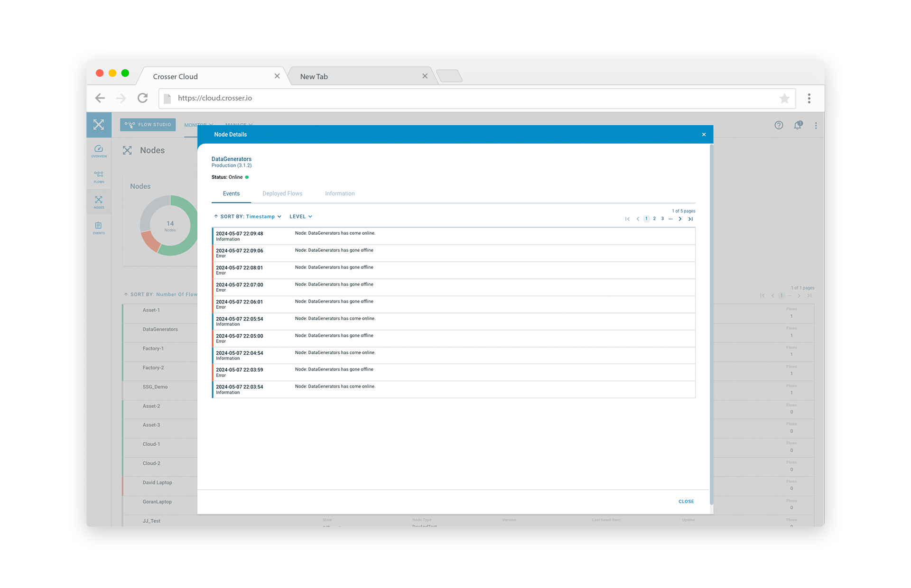
Task: Click the Flow Studio button
Action: 148,125
